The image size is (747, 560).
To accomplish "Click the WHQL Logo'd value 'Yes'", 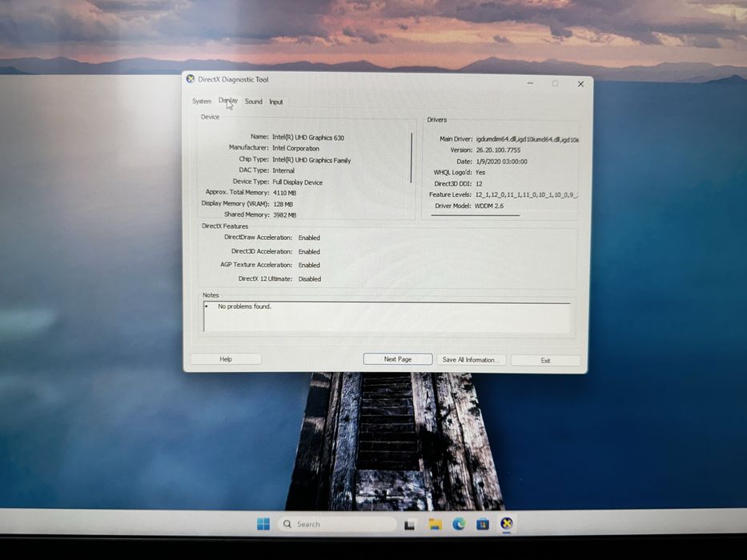I will tap(480, 172).
